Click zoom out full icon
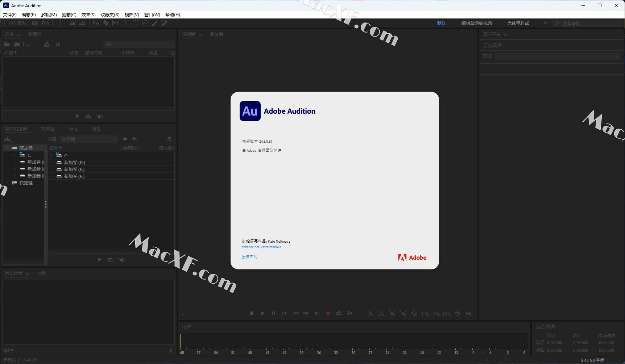Viewport: 625px width, 364px height. coord(414,314)
